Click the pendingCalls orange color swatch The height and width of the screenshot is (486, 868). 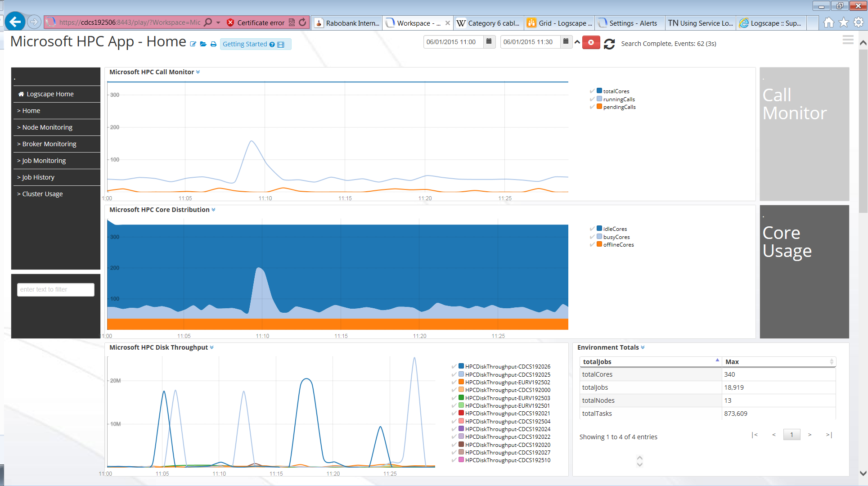599,107
